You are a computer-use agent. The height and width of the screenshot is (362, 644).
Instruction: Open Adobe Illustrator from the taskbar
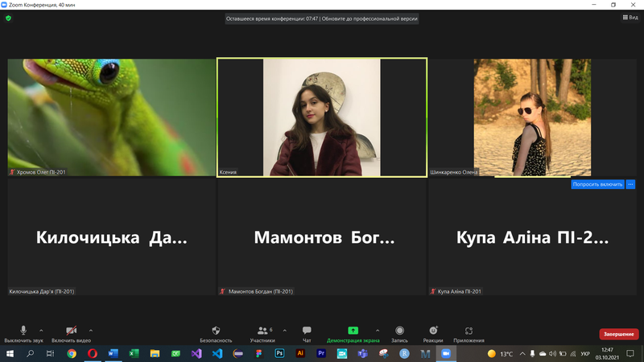(x=300, y=353)
